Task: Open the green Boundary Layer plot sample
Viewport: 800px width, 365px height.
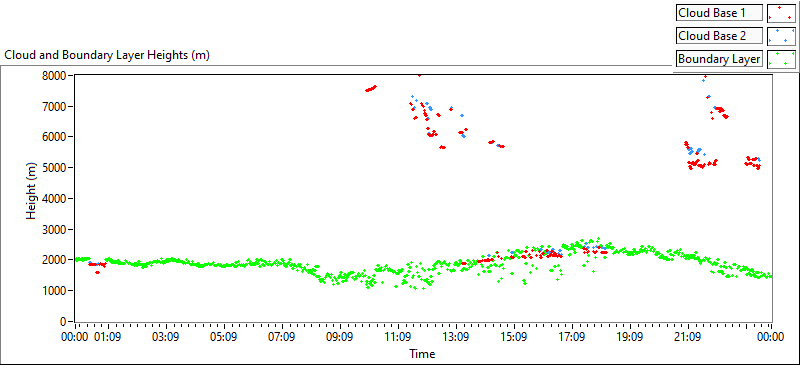Action: tap(781, 59)
